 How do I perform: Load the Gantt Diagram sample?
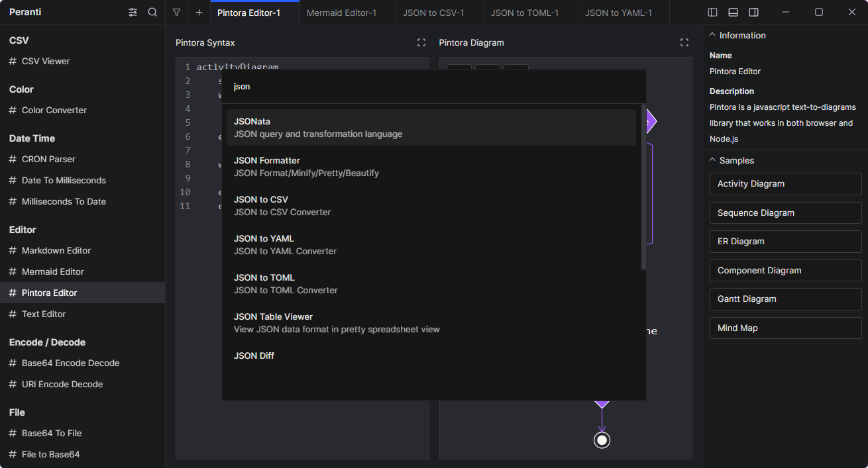(785, 299)
